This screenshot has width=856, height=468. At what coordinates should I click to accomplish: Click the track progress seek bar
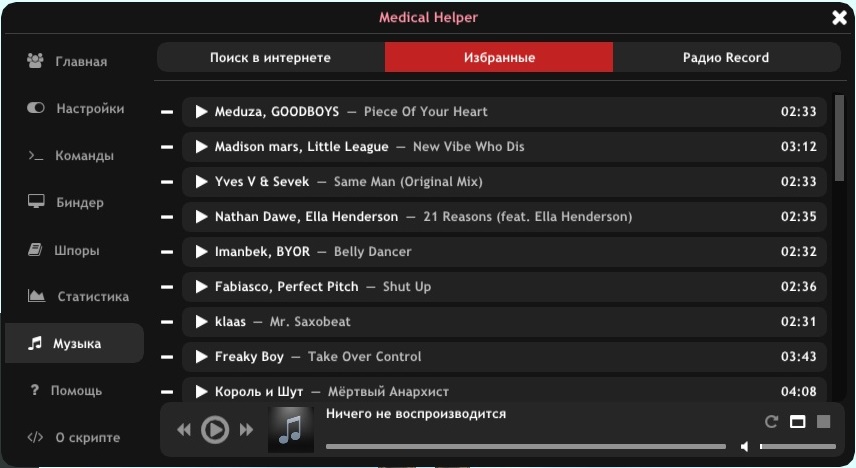(x=525, y=446)
